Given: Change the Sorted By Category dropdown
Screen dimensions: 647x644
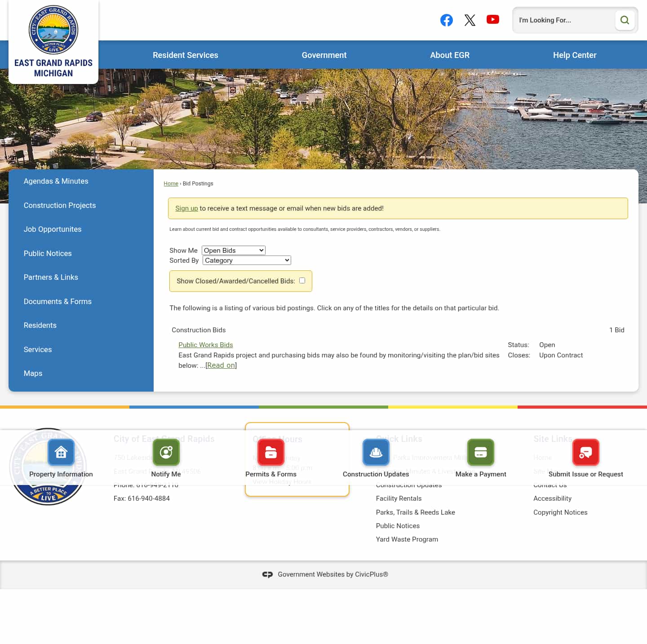Looking at the screenshot, I should (x=246, y=260).
